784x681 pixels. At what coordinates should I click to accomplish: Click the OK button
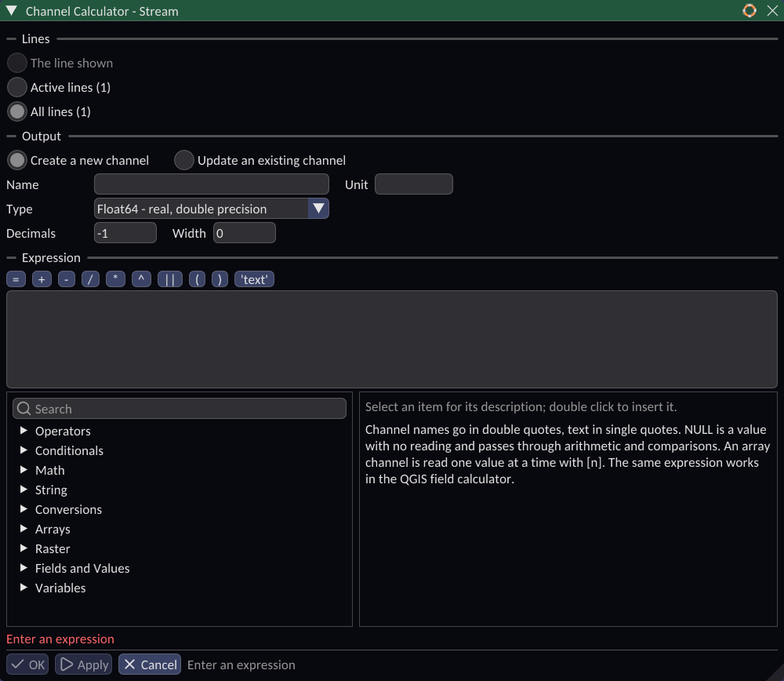[27, 665]
